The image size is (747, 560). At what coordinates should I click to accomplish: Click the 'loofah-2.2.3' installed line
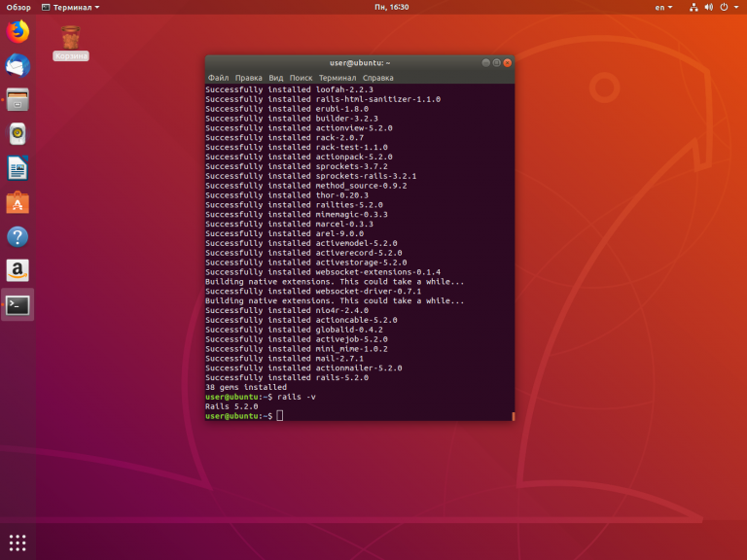pos(289,89)
